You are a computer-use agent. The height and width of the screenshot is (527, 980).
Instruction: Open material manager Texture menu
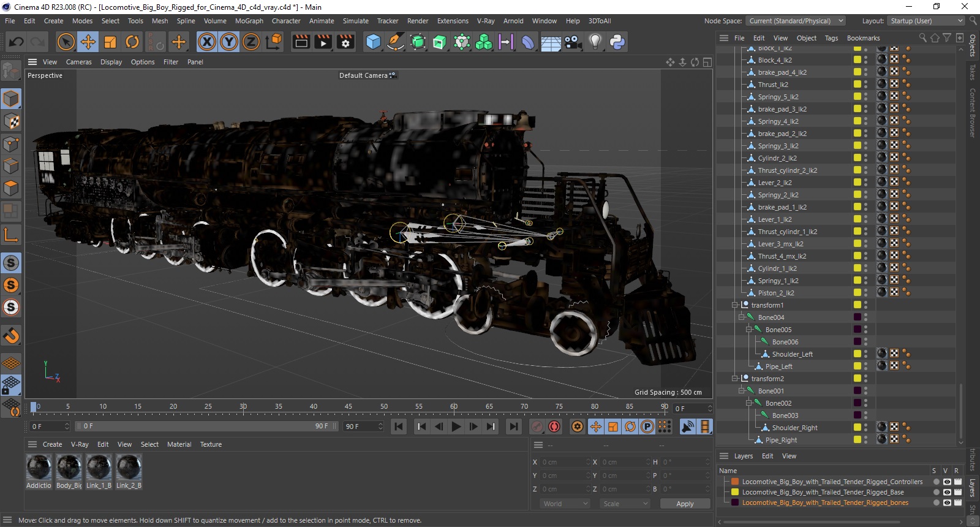211,444
